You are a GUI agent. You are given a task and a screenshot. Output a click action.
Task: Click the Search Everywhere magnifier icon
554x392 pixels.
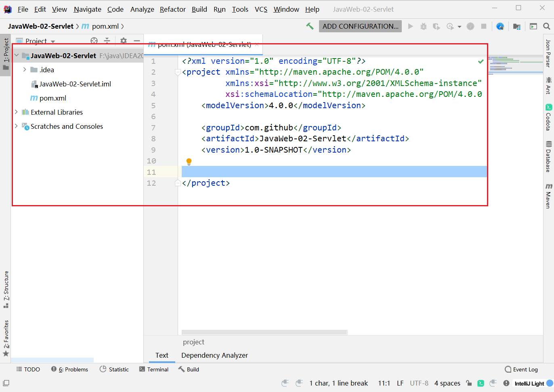tap(546, 26)
